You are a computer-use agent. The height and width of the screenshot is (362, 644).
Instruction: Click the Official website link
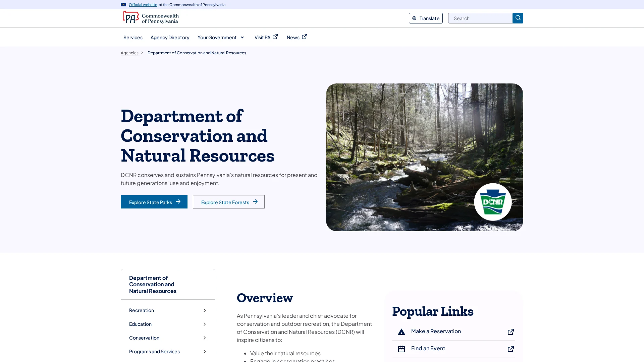tap(143, 5)
